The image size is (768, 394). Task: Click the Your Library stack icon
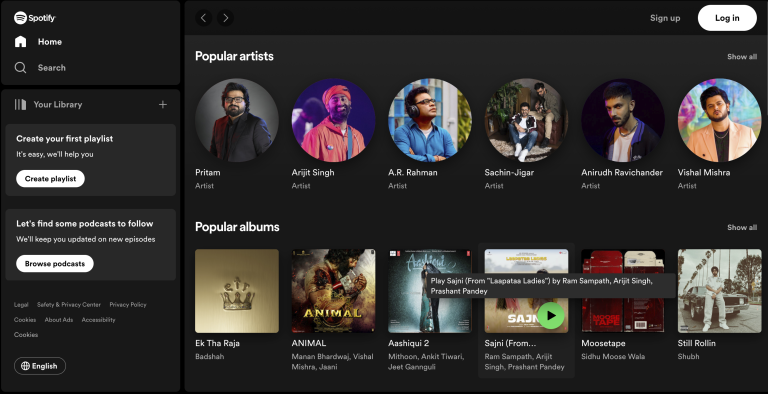[x=21, y=104]
